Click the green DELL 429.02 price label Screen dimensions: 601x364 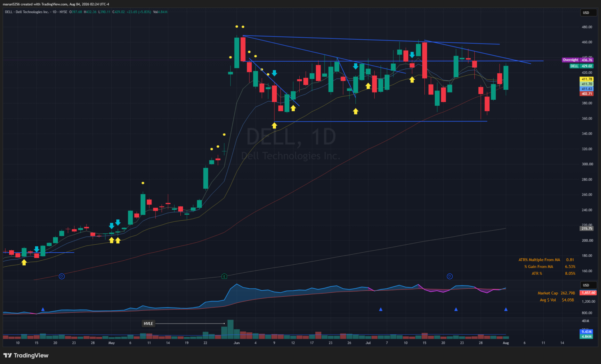pyautogui.click(x=582, y=66)
